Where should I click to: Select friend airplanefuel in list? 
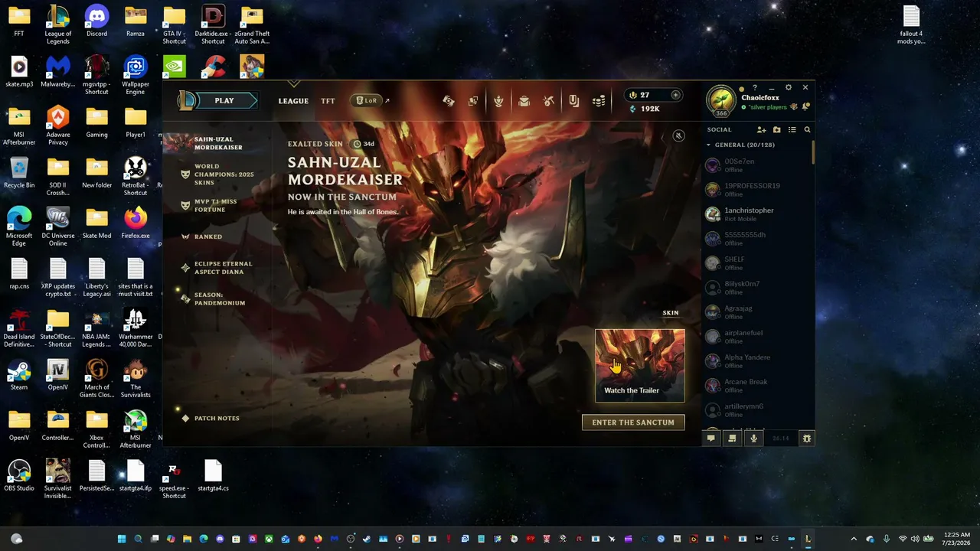pos(756,336)
